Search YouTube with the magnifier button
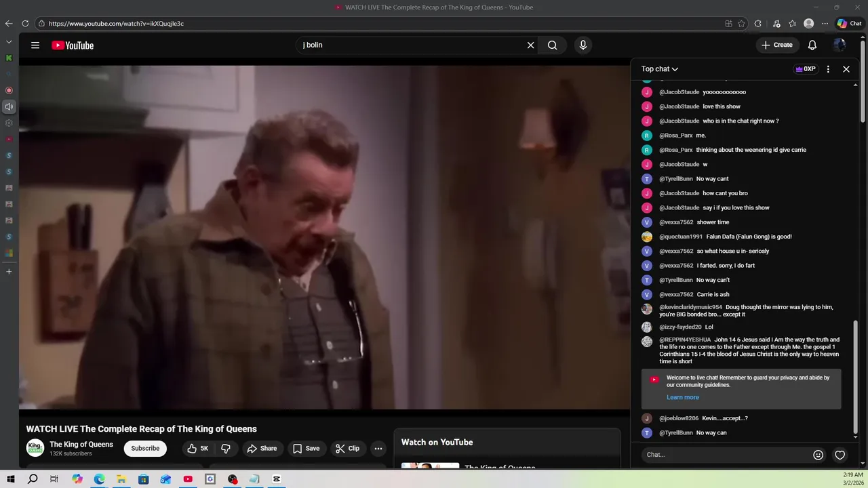The image size is (868, 488). click(x=553, y=45)
